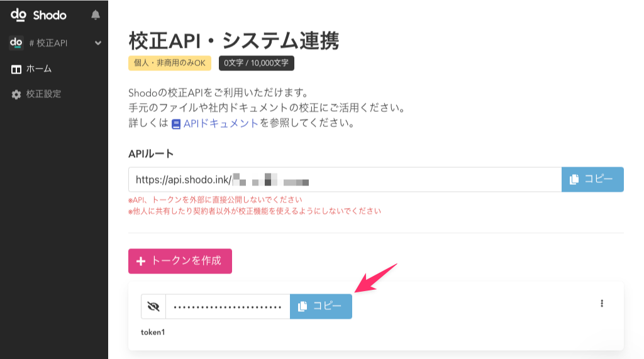Click the APIルート heading

[x=151, y=153]
